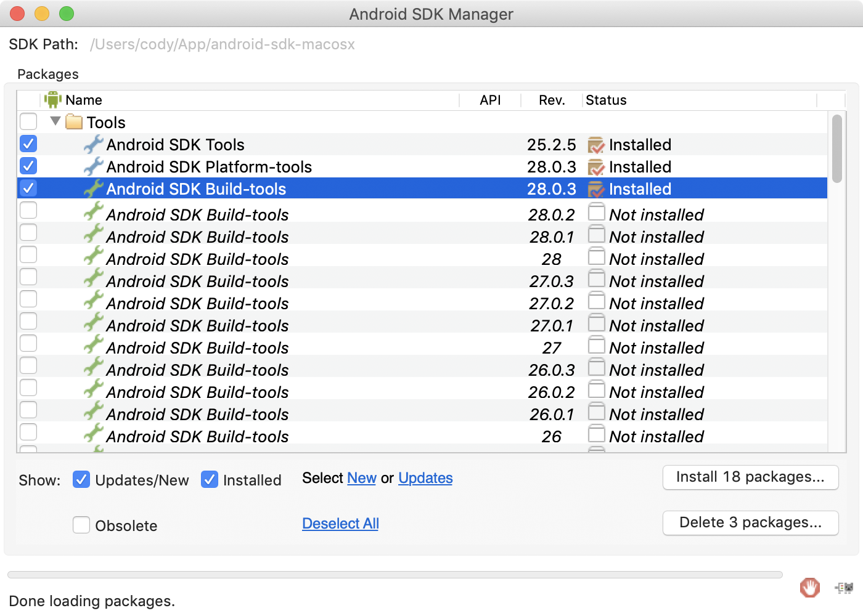
Task: Sort by the API column header
Action: (x=491, y=100)
